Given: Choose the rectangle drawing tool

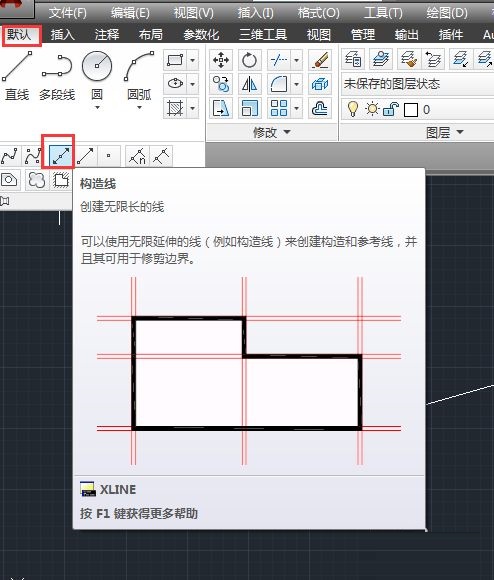Looking at the screenshot, I should point(175,60).
